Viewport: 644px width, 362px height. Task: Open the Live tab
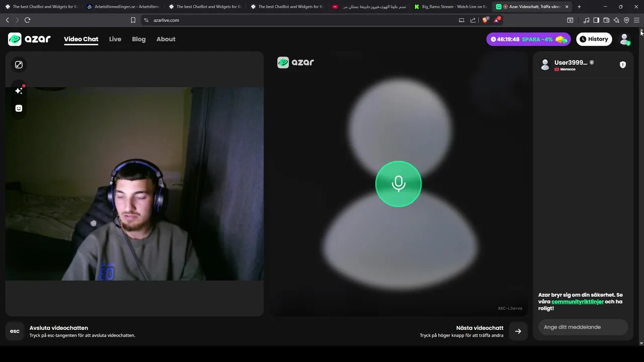[x=115, y=39]
